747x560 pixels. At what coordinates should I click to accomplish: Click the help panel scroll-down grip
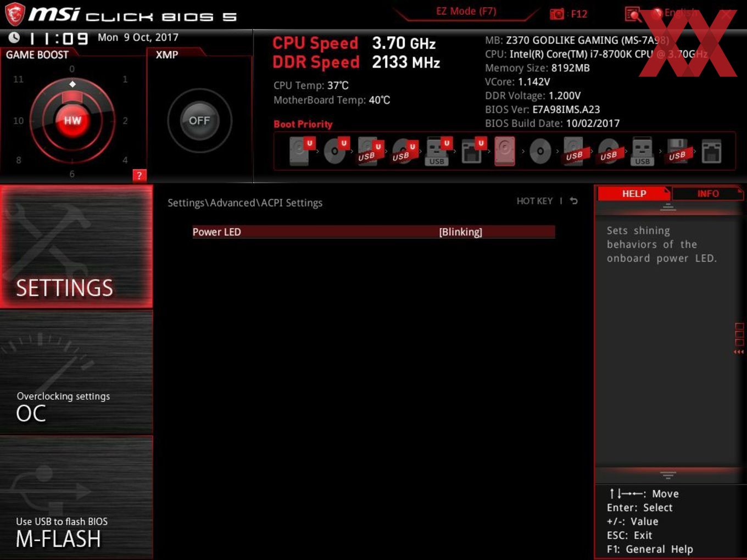668,474
